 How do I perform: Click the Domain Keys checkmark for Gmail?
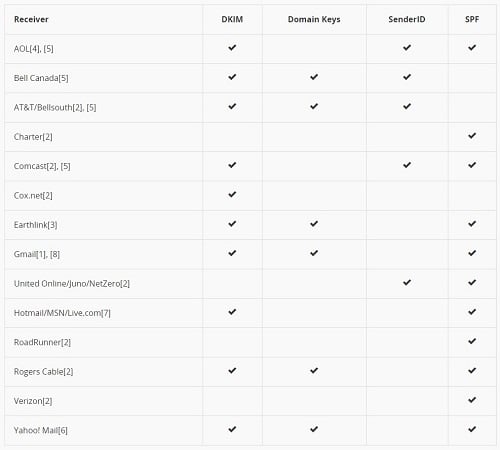pos(314,253)
